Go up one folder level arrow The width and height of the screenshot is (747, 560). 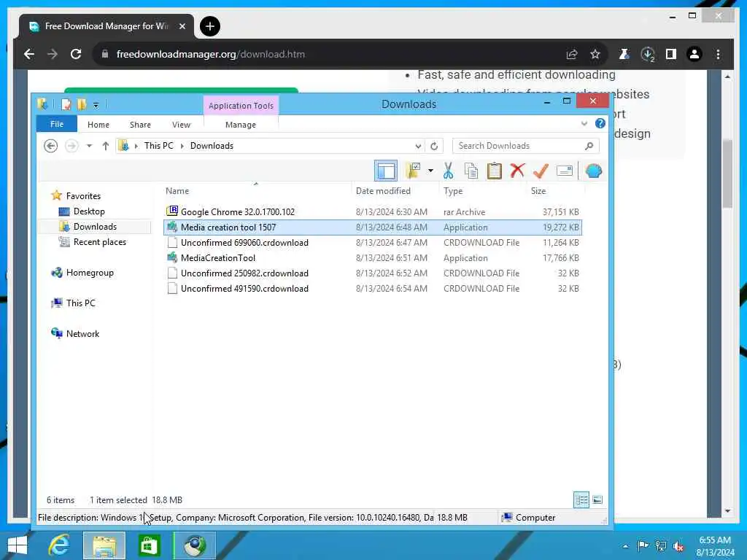click(106, 146)
